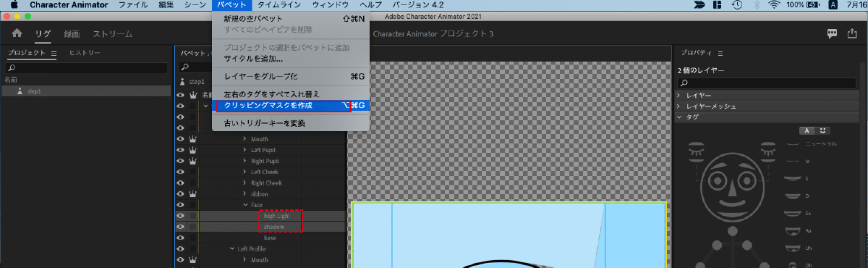The height and width of the screenshot is (268, 868).
Task: Click the puppet icon next to step1 in Project
Action: point(20,92)
